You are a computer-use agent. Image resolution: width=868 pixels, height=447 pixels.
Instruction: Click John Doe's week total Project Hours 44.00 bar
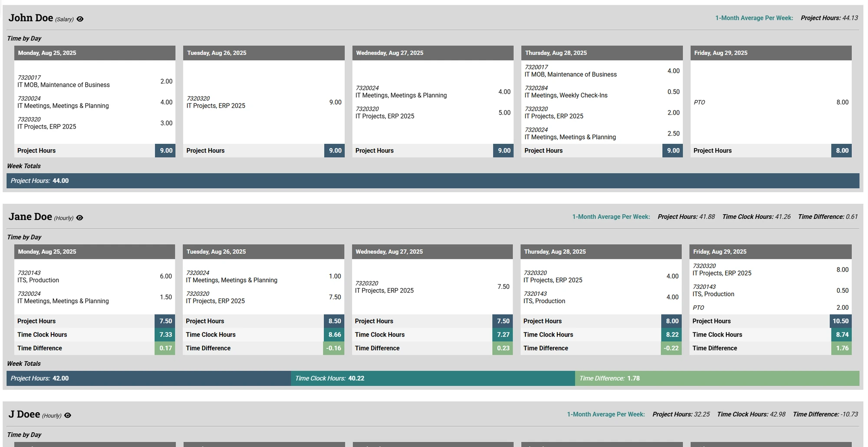tap(433, 181)
